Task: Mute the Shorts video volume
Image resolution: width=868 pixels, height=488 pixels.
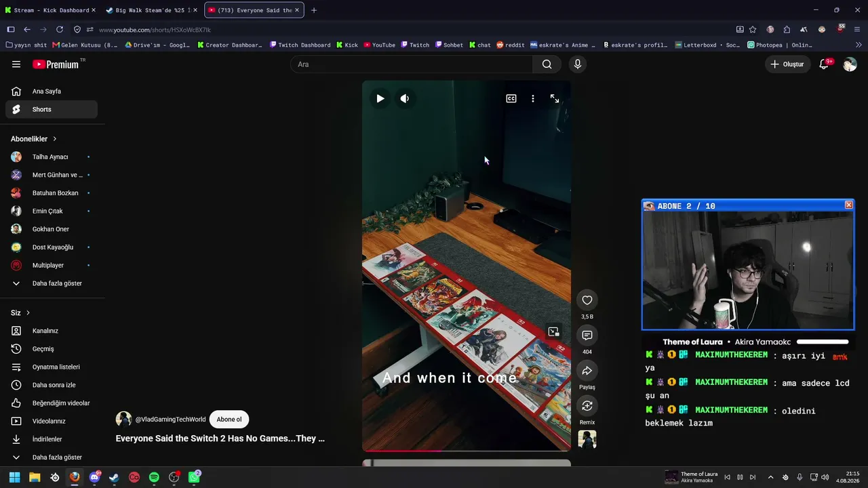Action: (405, 98)
